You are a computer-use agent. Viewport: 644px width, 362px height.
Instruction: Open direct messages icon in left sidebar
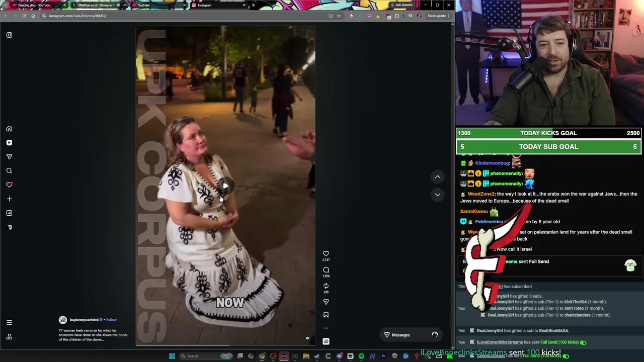pos(9,157)
